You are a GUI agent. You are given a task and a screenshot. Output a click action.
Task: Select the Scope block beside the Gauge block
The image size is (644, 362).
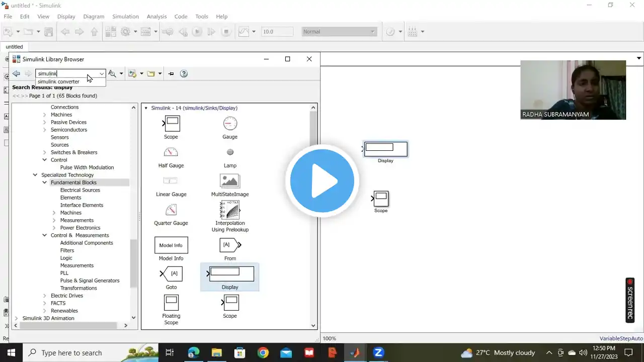(171, 127)
